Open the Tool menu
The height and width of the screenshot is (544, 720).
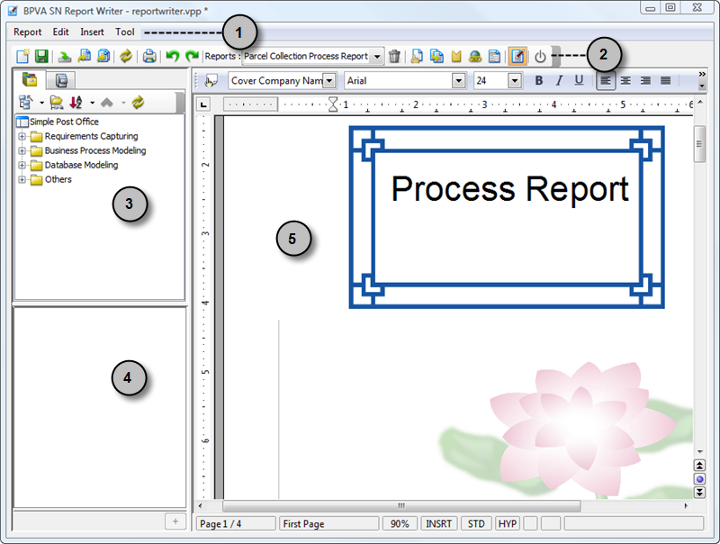coord(124,32)
